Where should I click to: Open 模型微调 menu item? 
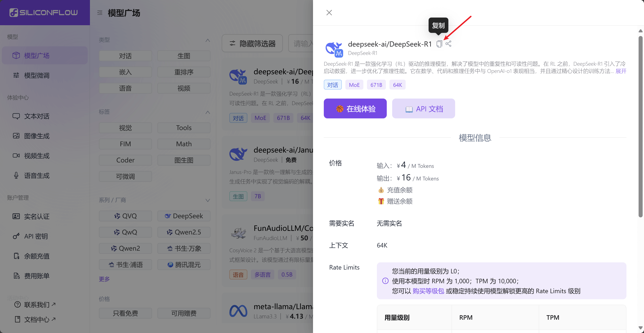[36, 75]
